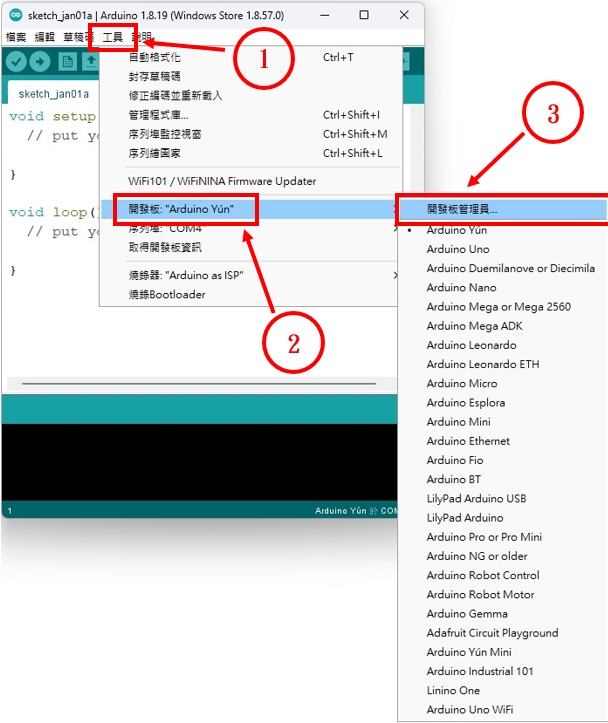Select Arduino Micro board
The image size is (608, 723).
pyautogui.click(x=503, y=384)
